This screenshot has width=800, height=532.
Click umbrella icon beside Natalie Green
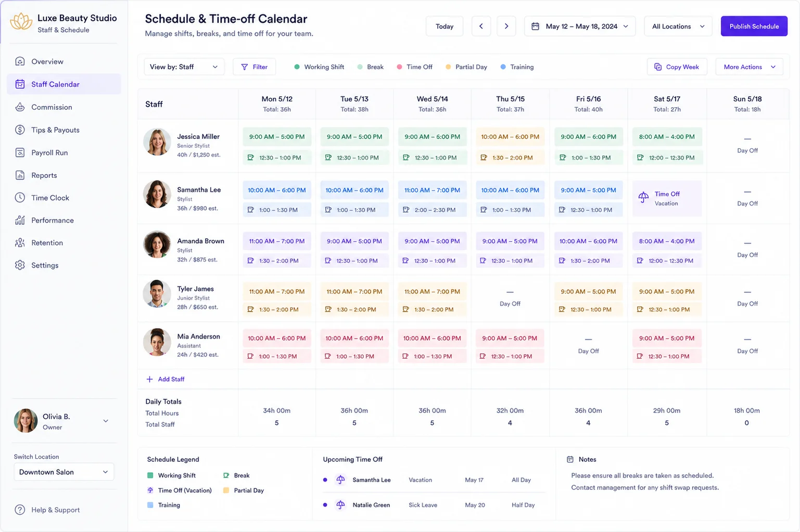pos(340,505)
